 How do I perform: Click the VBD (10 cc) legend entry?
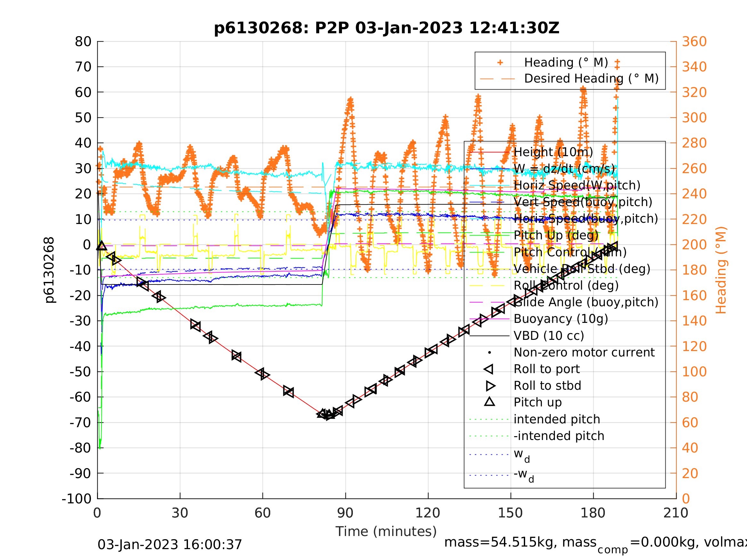(549, 336)
